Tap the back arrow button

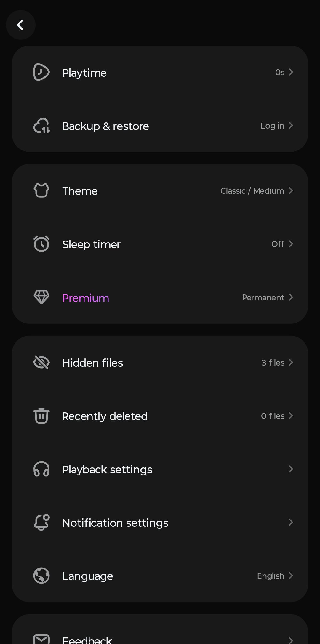pyautogui.click(x=20, y=25)
